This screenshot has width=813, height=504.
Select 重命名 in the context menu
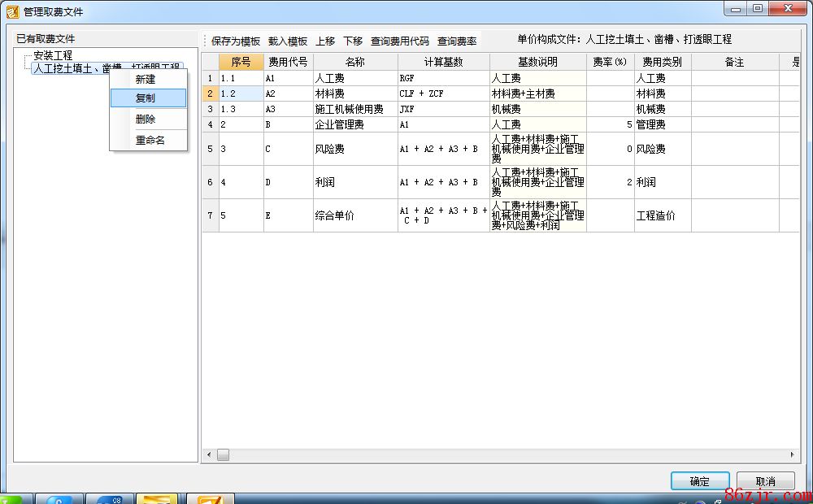150,140
